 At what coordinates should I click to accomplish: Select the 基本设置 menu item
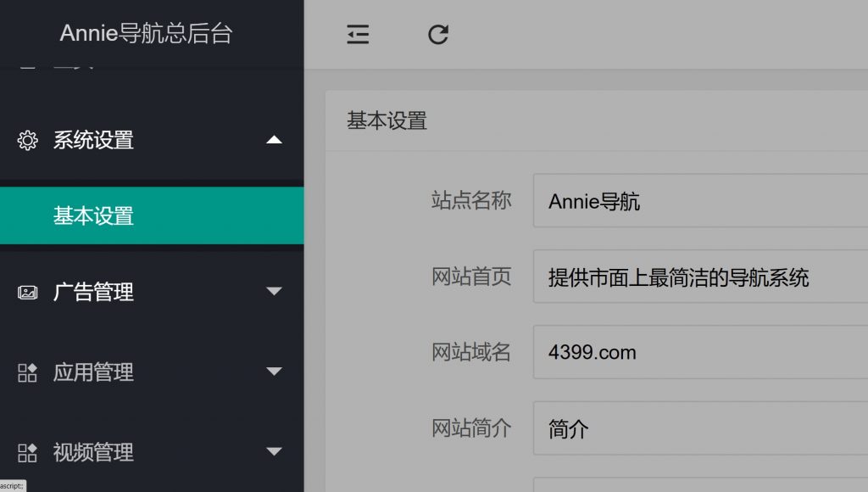[152, 215]
